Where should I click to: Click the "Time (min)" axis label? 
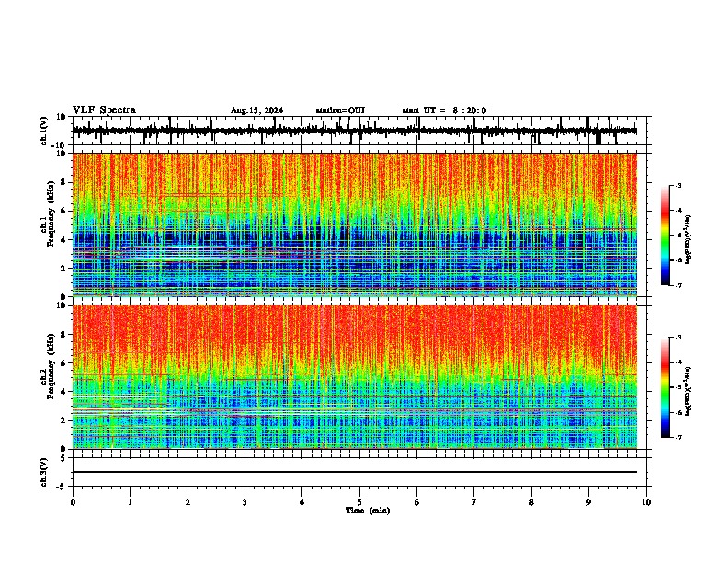[368, 511]
